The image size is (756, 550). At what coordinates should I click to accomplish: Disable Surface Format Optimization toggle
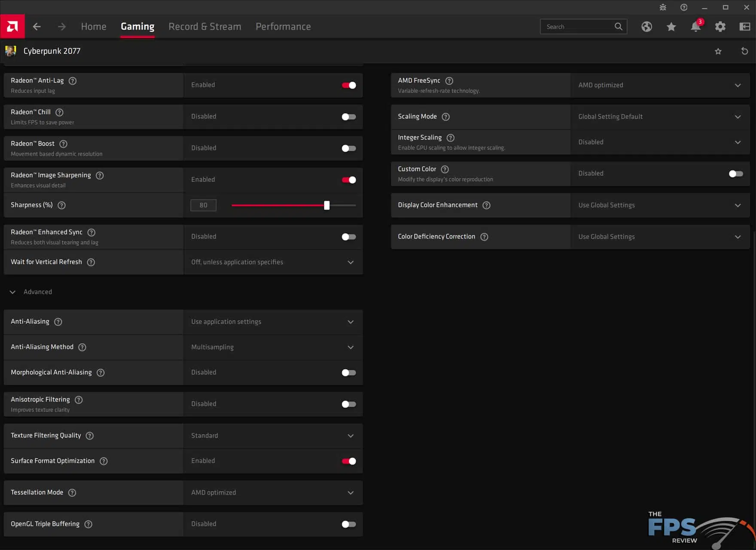point(349,461)
